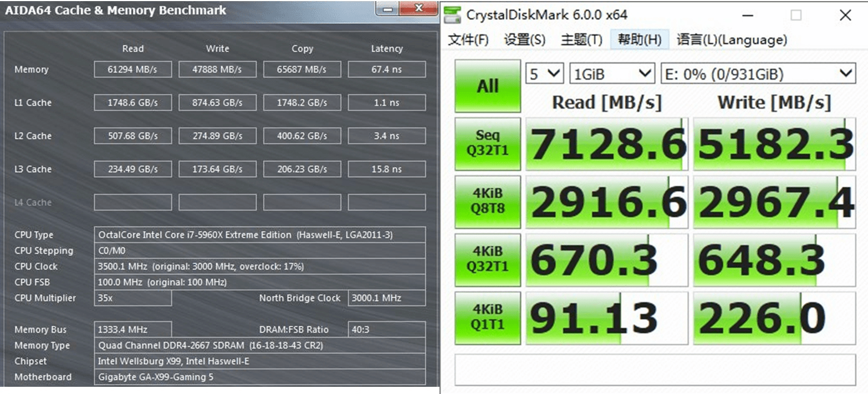Click the Seq Q32T1 read result 7128.6
The height and width of the screenshot is (394, 868).
coord(607,144)
